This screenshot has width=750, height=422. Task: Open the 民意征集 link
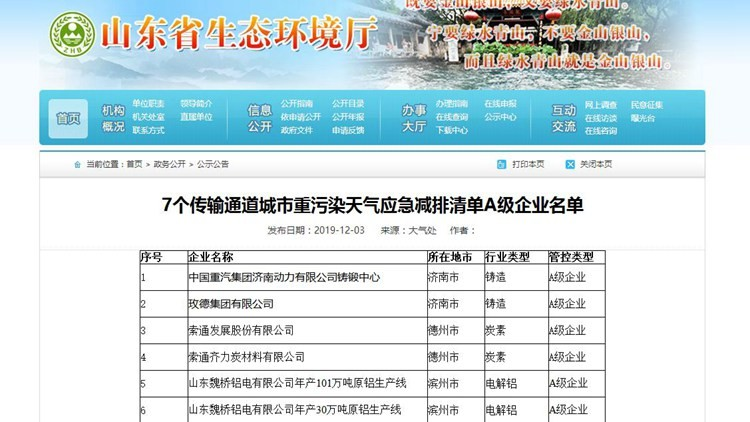[x=647, y=105]
